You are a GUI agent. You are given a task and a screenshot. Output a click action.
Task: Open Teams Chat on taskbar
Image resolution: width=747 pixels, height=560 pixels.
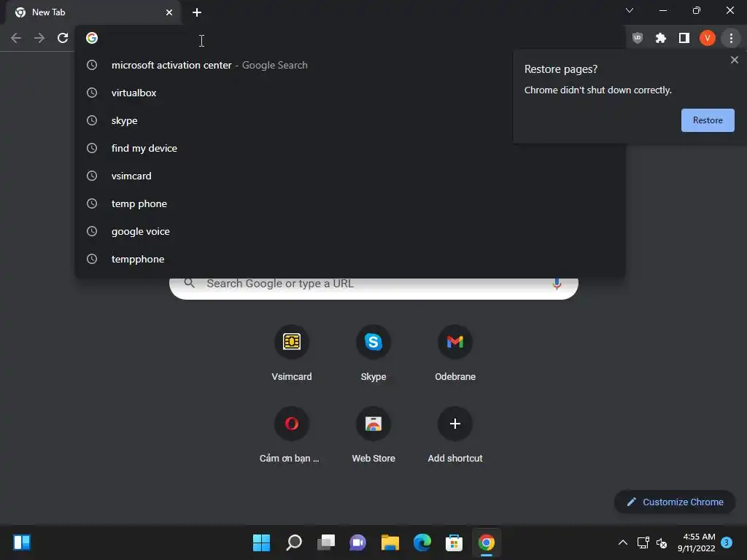(357, 542)
